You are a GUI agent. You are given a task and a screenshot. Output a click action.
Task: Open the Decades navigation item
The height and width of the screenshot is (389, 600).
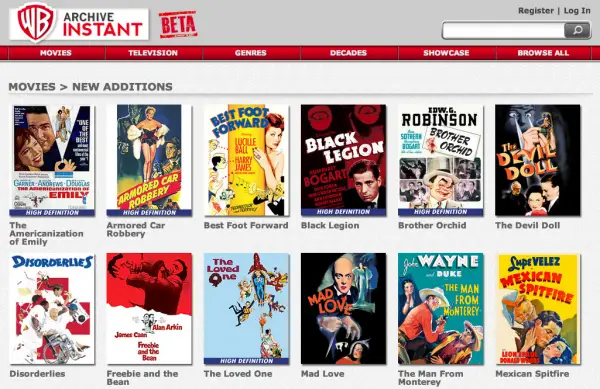tap(348, 53)
